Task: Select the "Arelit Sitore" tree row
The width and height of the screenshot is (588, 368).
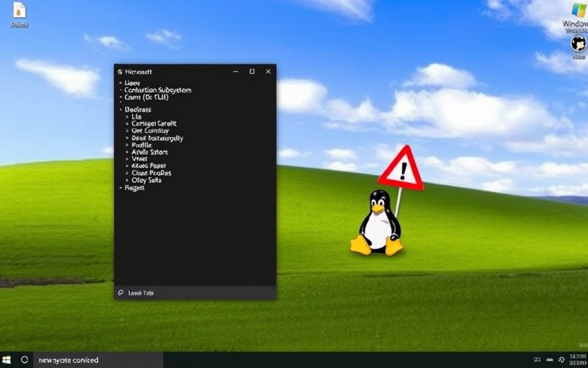Action: coord(150,152)
